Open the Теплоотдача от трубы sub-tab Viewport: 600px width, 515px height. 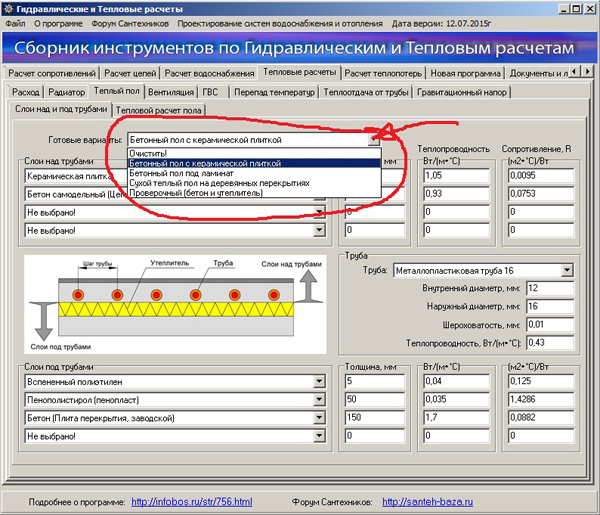366,92
